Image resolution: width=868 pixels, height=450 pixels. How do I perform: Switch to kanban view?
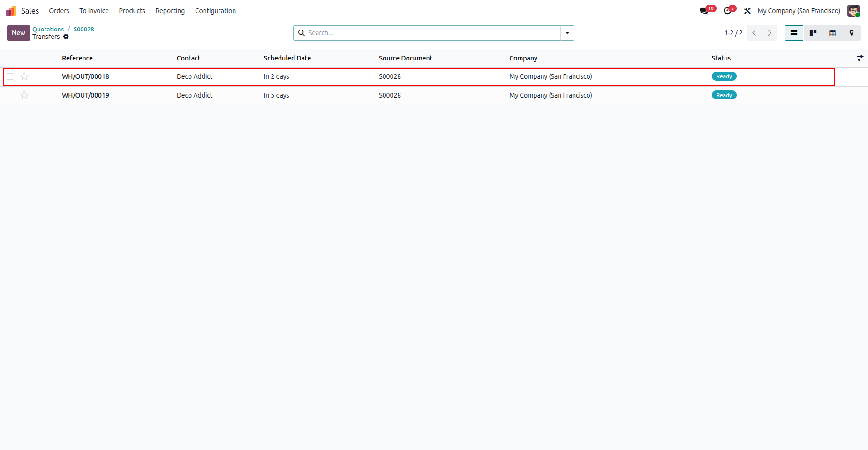[x=813, y=33]
